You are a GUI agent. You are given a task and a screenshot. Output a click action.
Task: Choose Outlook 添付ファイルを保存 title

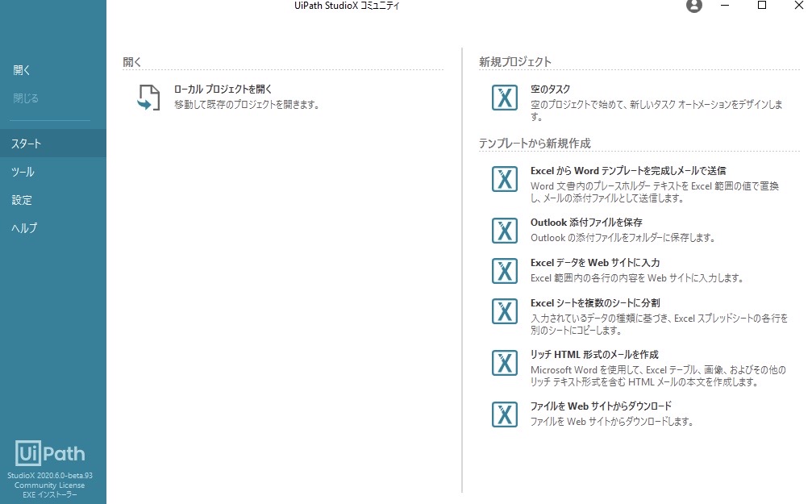586,223
